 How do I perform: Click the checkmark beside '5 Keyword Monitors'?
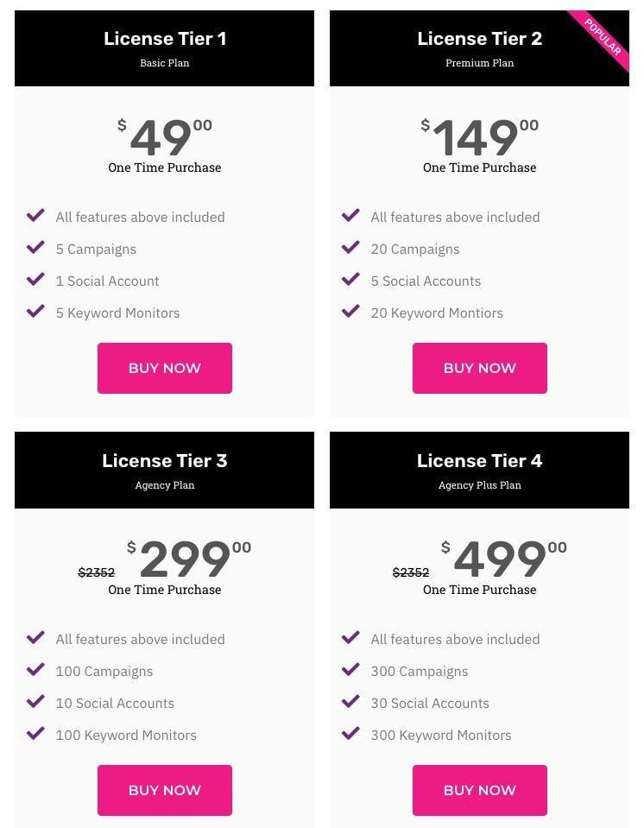(x=35, y=313)
